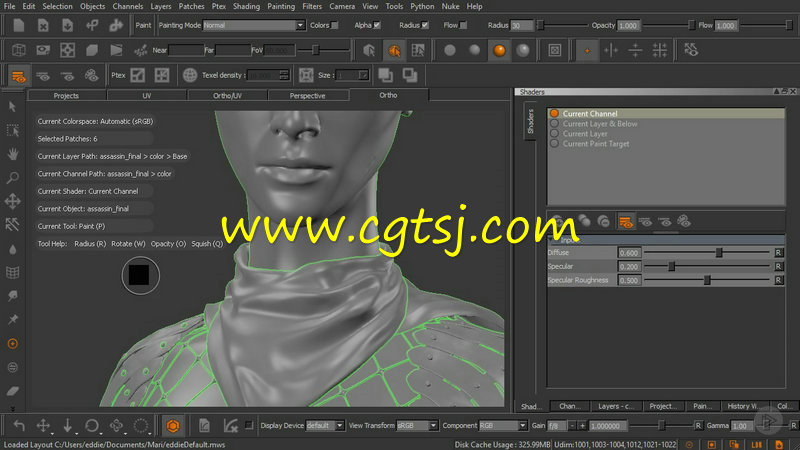Open the Display Device dropdown
800x450 pixels.
pyautogui.click(x=325, y=426)
